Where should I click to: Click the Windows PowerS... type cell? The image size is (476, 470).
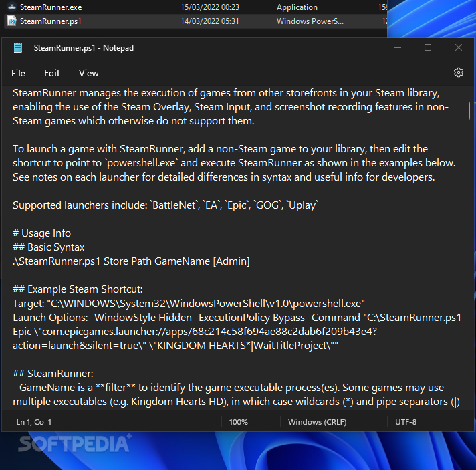coord(310,21)
